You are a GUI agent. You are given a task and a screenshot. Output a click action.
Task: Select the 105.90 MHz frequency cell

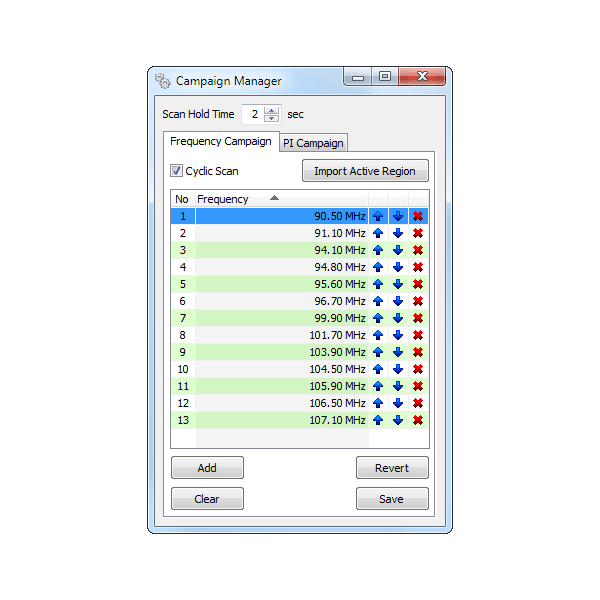click(x=282, y=386)
